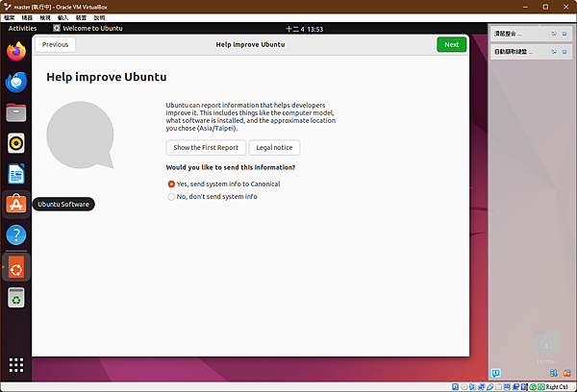Viewport: 577px width, 392px height.
Task: Open the 裝置 menu in VirtualBox
Action: [x=81, y=17]
